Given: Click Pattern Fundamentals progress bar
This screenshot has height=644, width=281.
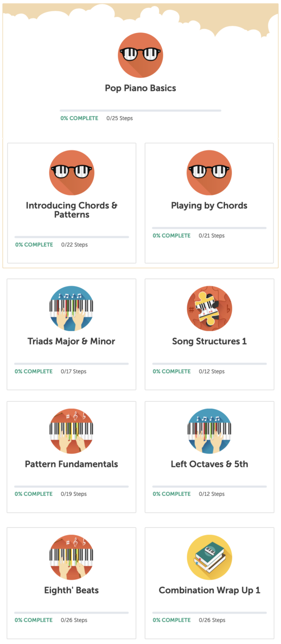Looking at the screenshot, I should click(71, 486).
